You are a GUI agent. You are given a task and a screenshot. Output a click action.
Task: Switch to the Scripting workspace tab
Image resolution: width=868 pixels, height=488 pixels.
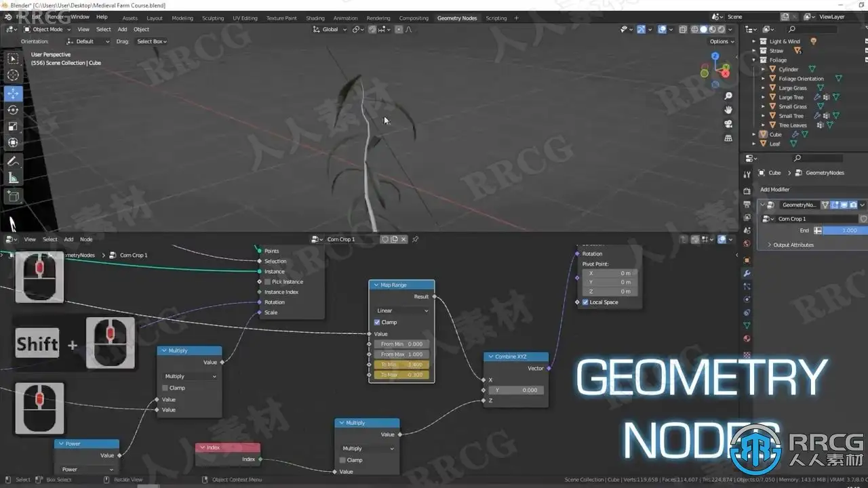pyautogui.click(x=496, y=18)
